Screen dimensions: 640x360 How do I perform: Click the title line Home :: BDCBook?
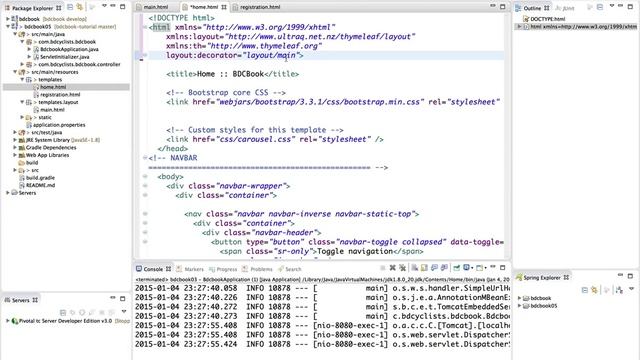[233, 74]
